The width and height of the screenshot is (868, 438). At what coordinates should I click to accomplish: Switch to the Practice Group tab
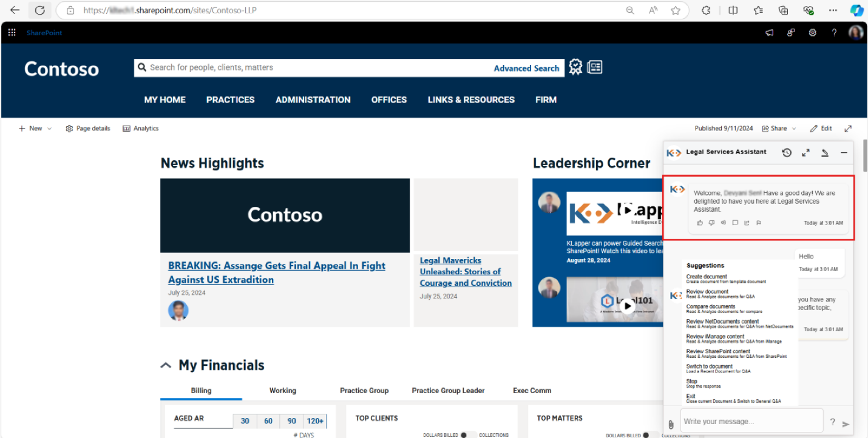(x=364, y=391)
